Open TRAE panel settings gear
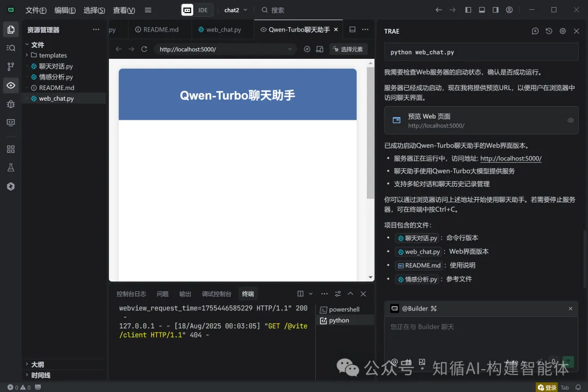Screen dimensions: 588x392 tap(562, 31)
